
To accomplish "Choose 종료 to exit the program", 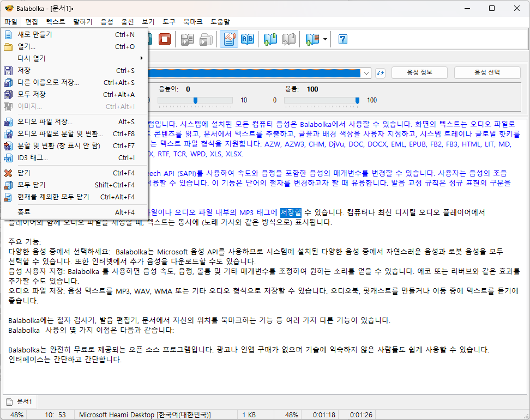I will [x=74, y=212].
